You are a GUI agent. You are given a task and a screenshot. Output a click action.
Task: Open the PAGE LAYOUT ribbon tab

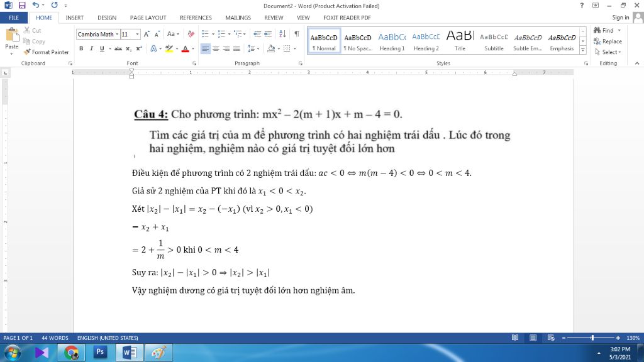click(x=148, y=18)
